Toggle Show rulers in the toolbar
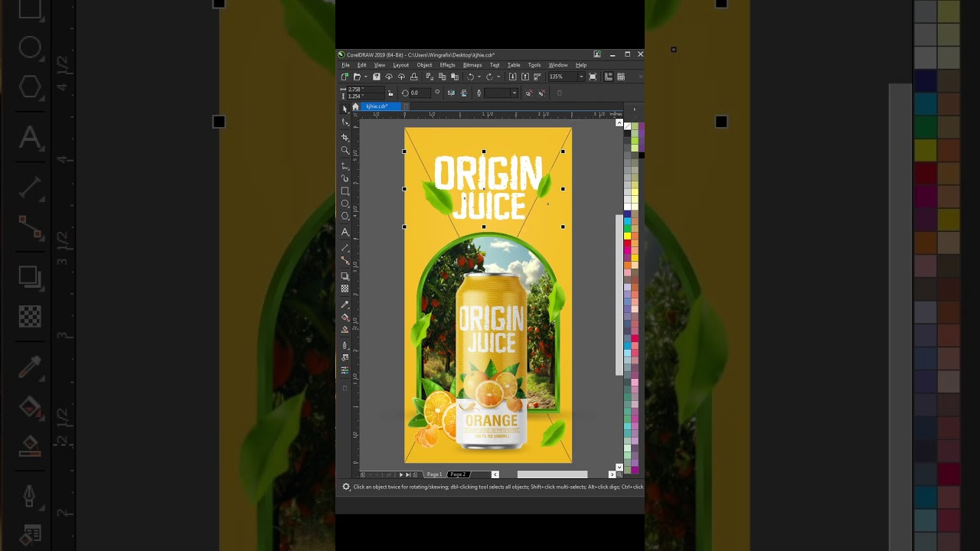 click(609, 77)
